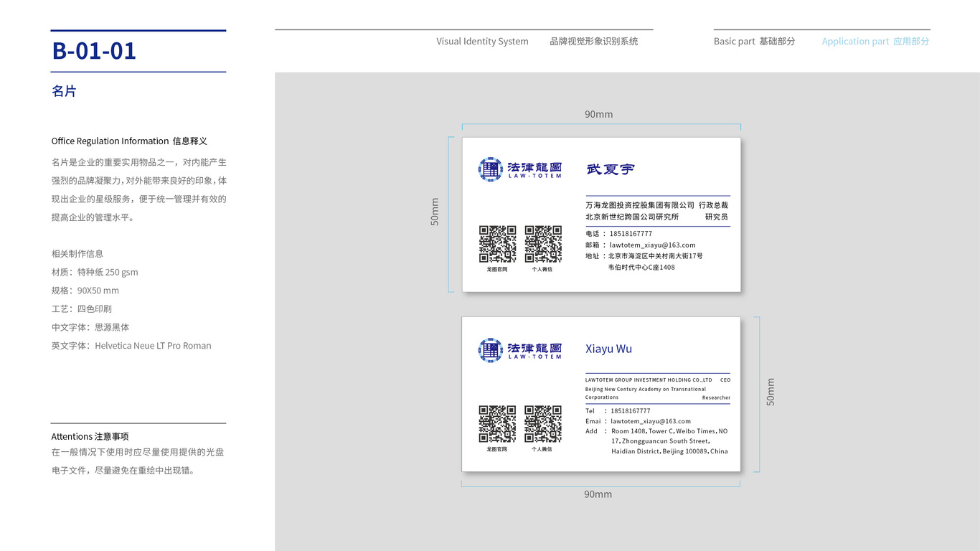The height and width of the screenshot is (551, 980).
Task: Select the 个人微信 QR code on the English card
Action: (543, 424)
